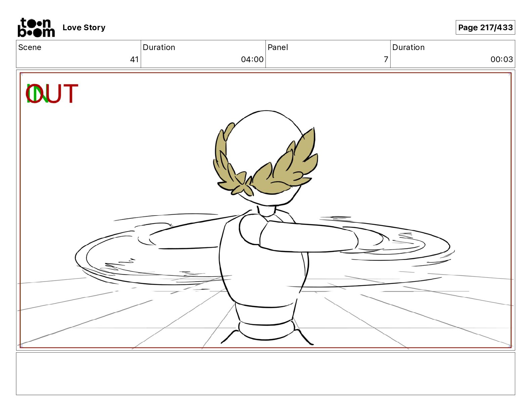Select the Love Story project title
Viewport: 532px width, 411px height.
point(84,28)
